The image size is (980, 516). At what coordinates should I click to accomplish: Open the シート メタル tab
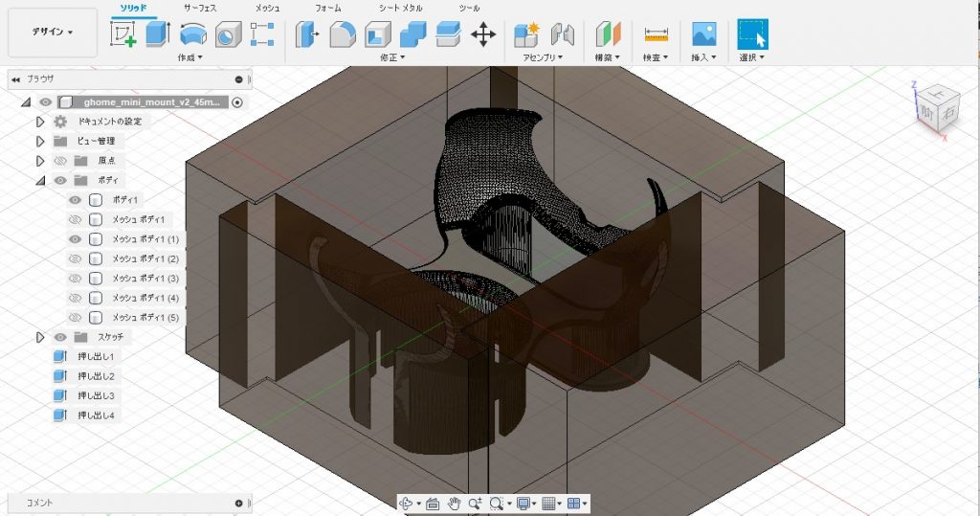[401, 8]
